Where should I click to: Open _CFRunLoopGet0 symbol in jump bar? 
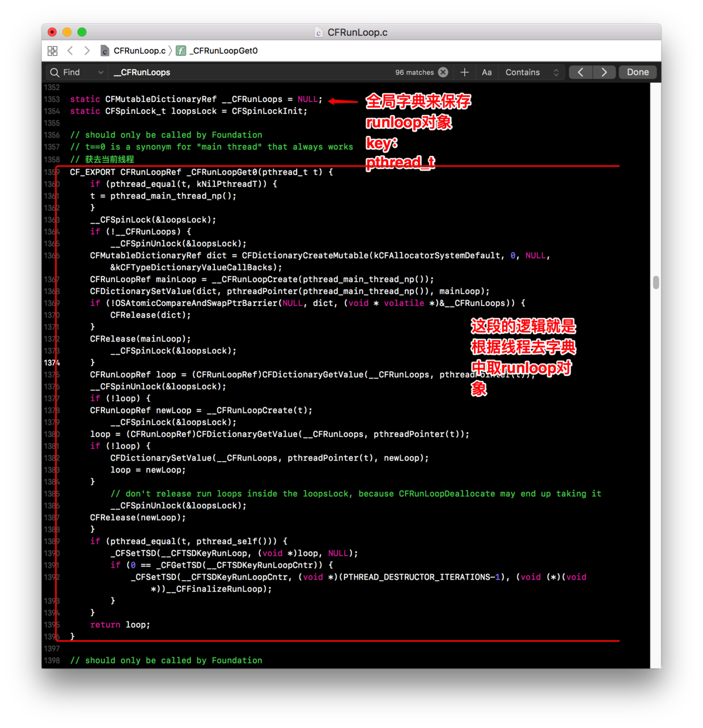pyautogui.click(x=223, y=51)
